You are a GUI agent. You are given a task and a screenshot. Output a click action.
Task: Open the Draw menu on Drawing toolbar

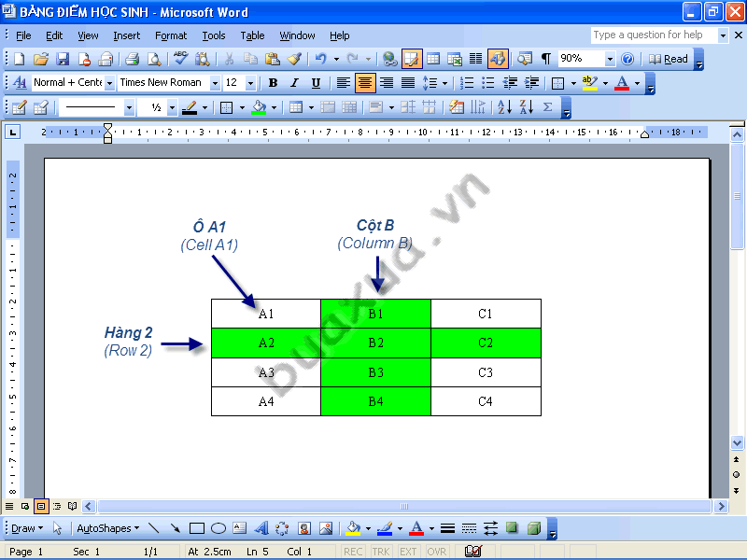(x=27, y=528)
